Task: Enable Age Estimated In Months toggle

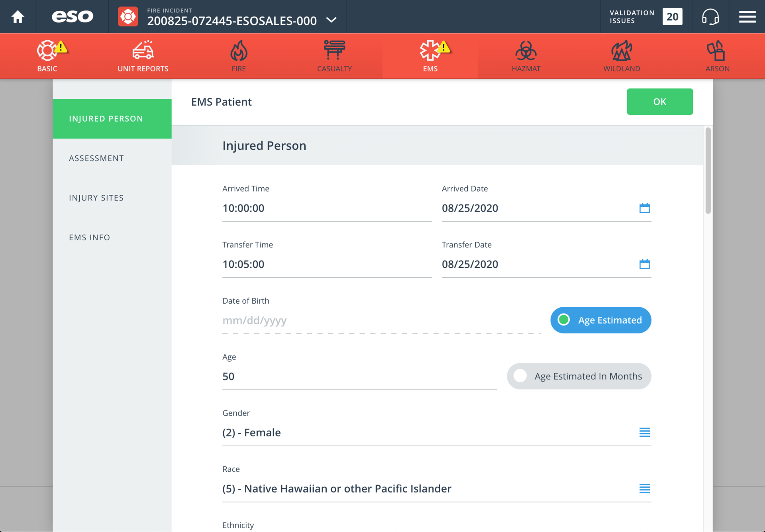Action: click(x=579, y=376)
